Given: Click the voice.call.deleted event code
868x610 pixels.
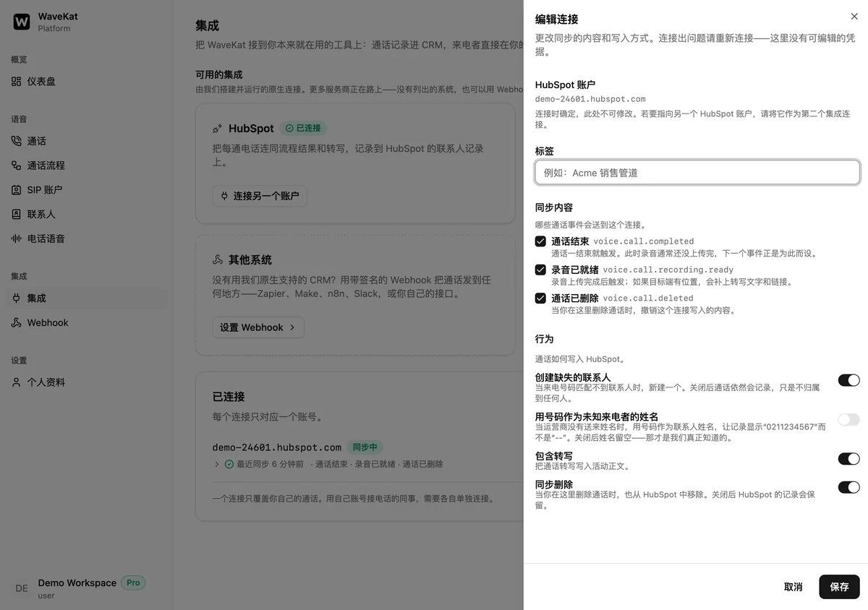Looking at the screenshot, I should (648, 298).
